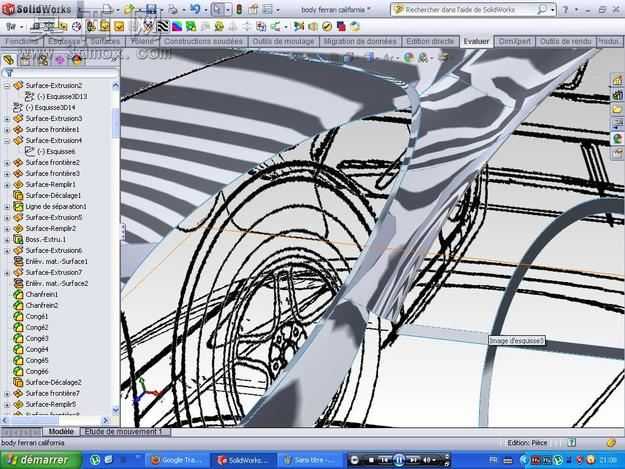625x469 pixels.
Task: Open the Help question mark menu
Action: tap(565, 10)
